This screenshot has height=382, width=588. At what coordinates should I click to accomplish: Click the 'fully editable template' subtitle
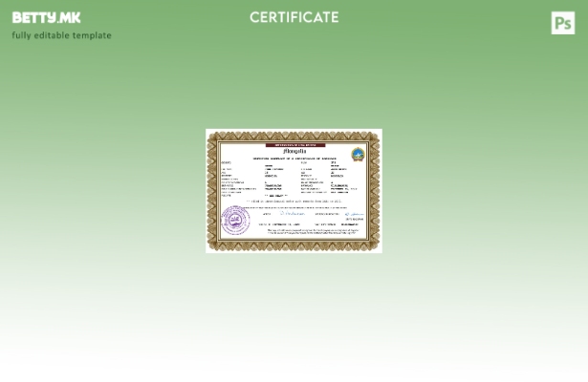61,35
